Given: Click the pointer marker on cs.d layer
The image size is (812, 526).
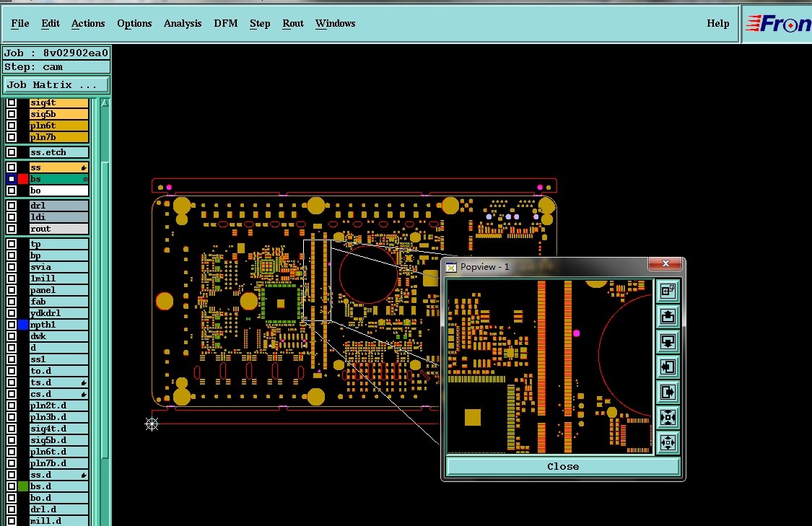Looking at the screenshot, I should 84,394.
